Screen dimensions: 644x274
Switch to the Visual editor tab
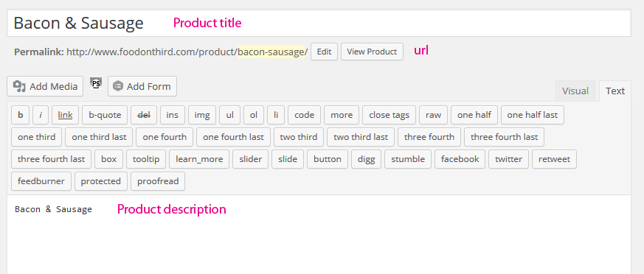(575, 91)
